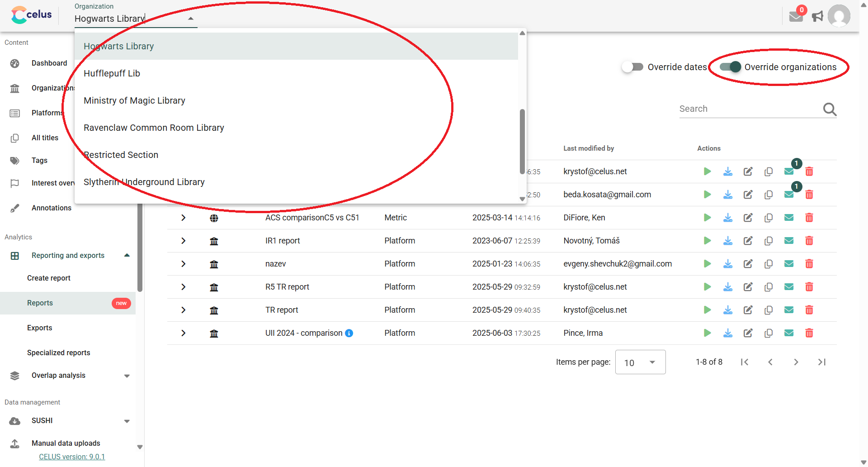Delete the ACS comparisonC5 vs C51 report

click(x=809, y=218)
